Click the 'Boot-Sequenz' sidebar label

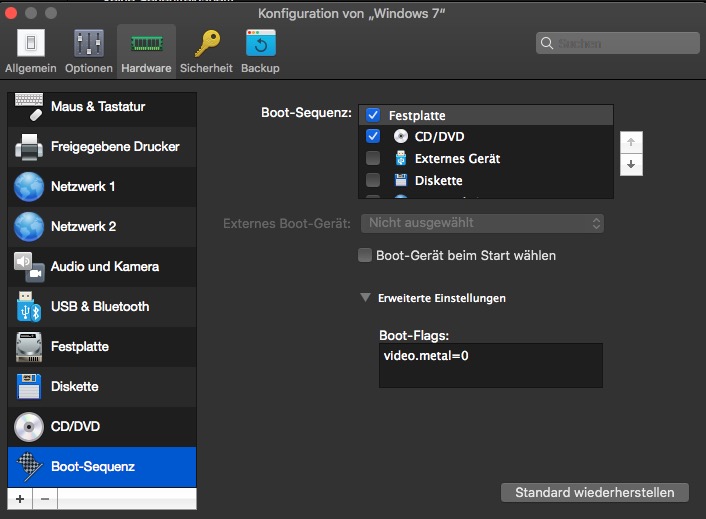(93, 466)
